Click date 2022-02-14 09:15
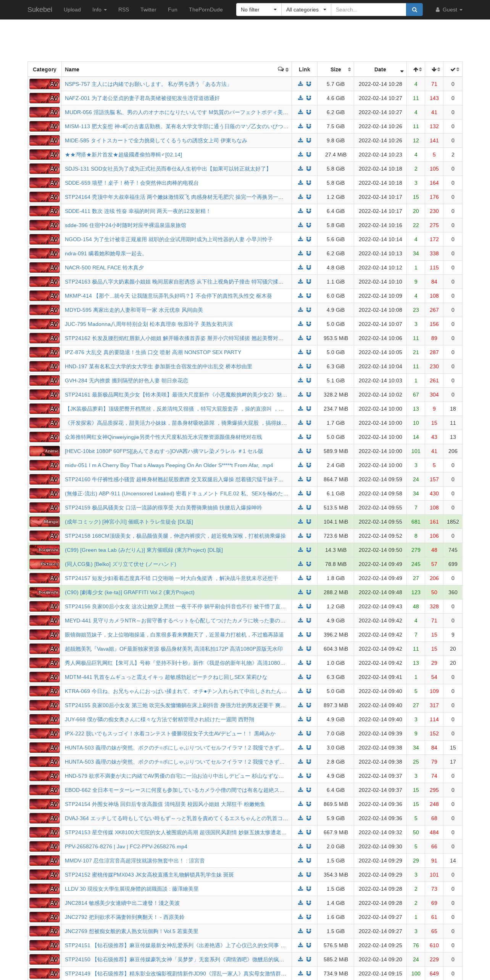 click(380, 974)
